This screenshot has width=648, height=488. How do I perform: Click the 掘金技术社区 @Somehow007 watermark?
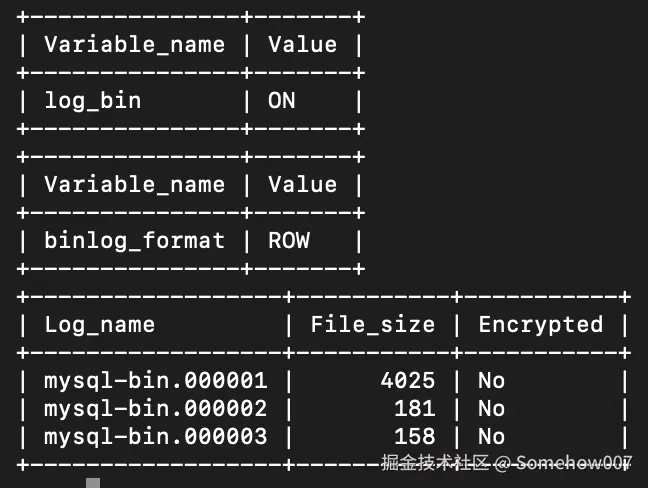point(506,463)
